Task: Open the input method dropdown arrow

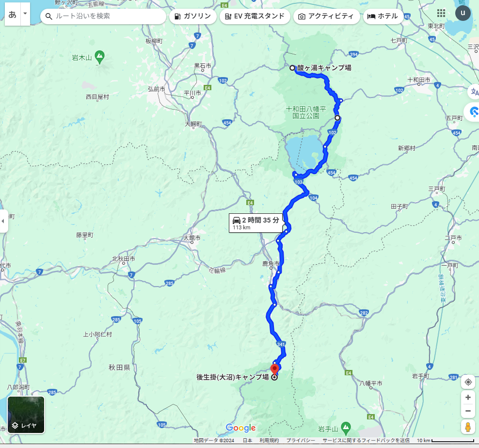Action: pyautogui.click(x=25, y=14)
